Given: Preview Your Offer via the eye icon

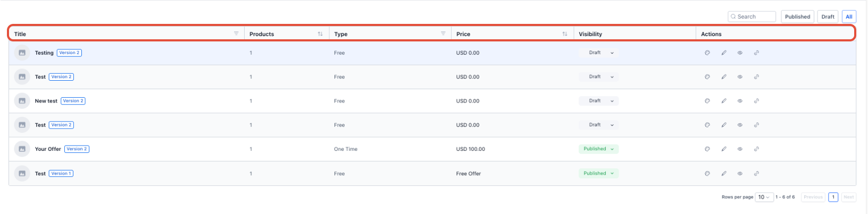Looking at the screenshot, I should [740, 149].
